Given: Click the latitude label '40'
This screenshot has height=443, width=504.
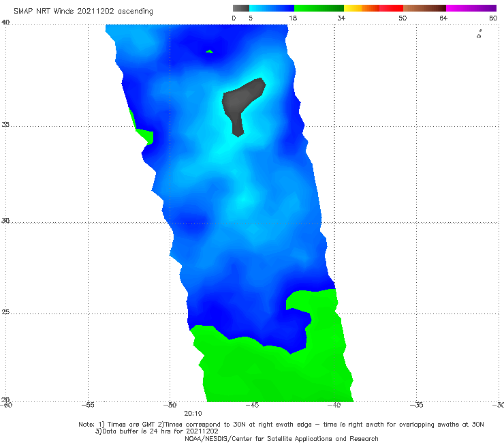Looking at the screenshot, I should 5,22.
